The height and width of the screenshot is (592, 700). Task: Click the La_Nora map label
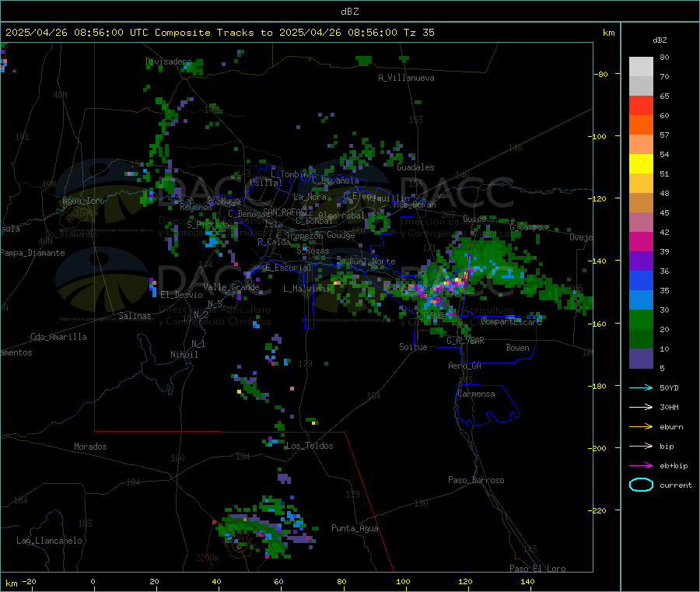coord(310,197)
